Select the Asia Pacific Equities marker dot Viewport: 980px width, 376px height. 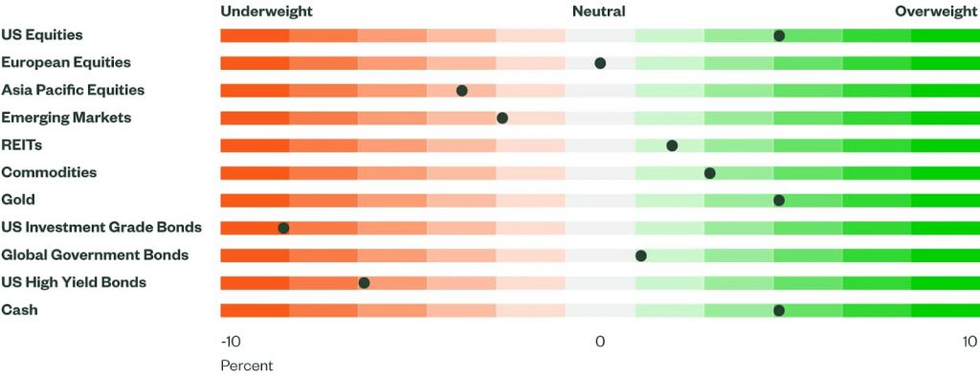coord(462,91)
